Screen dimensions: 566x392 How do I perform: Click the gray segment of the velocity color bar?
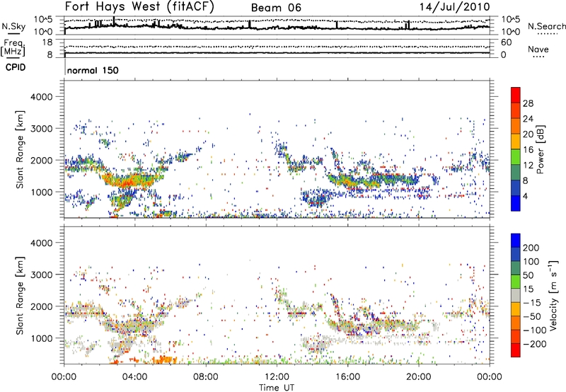pyautogui.click(x=516, y=296)
